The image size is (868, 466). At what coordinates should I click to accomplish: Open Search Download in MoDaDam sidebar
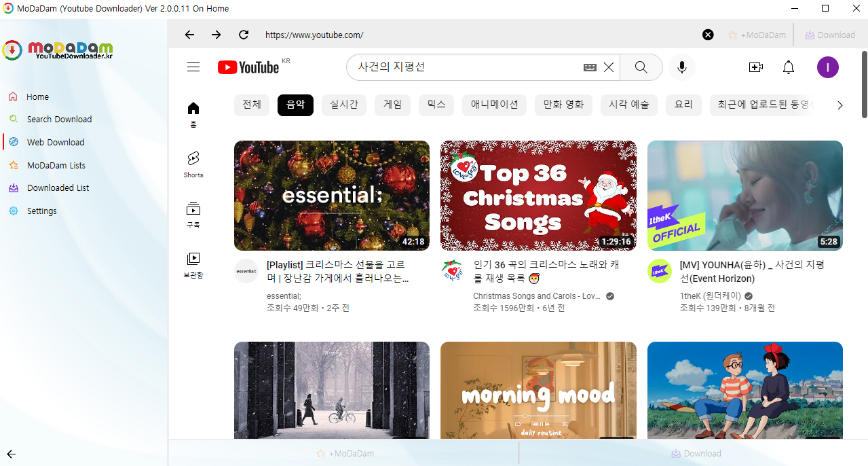[59, 119]
